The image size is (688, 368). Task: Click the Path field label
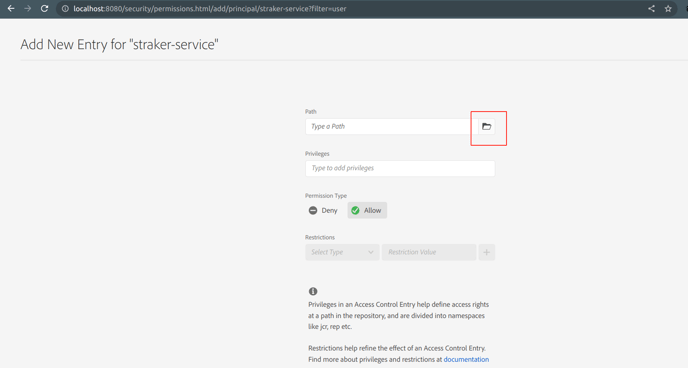(311, 111)
